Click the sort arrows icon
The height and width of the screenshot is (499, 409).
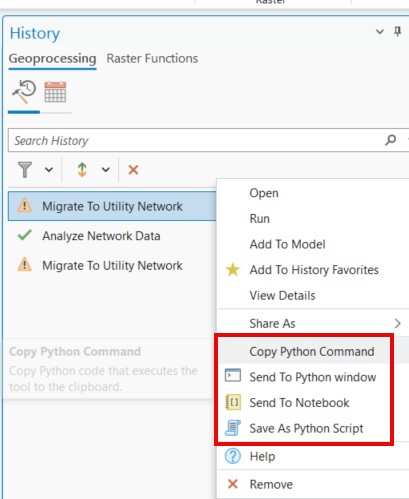pos(82,170)
